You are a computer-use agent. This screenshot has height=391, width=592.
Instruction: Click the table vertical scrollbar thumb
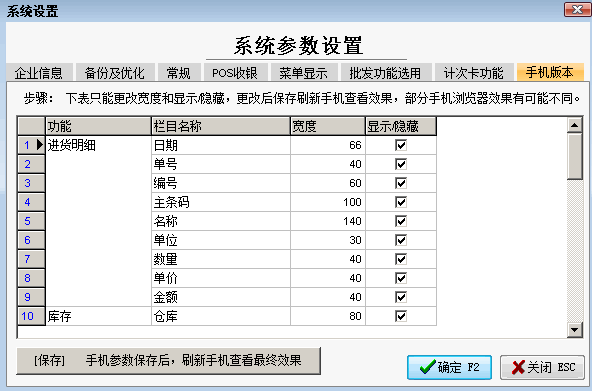click(575, 156)
